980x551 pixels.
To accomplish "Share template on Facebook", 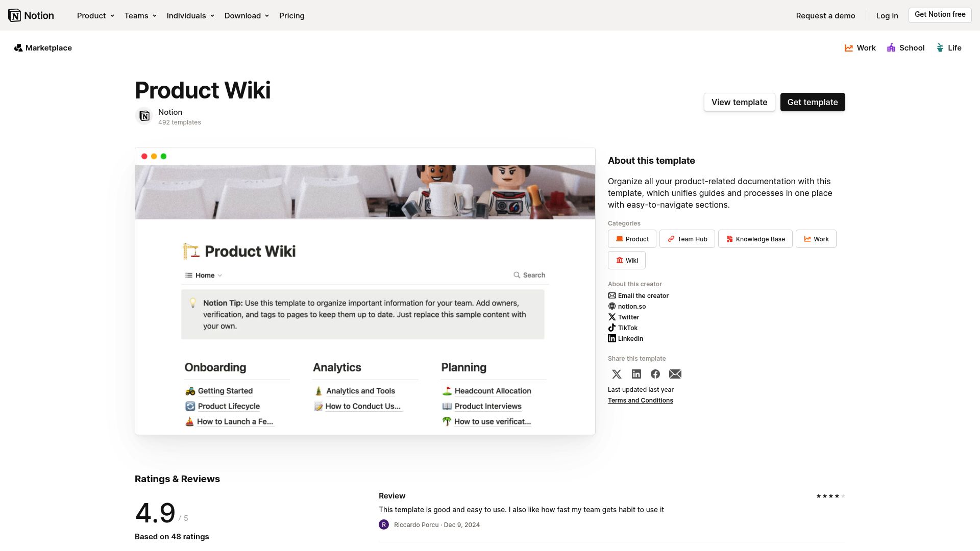I will [655, 374].
